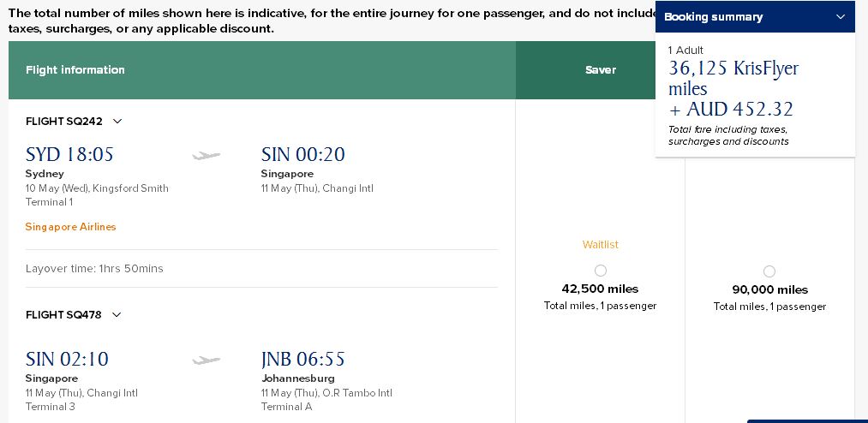
Task: Click the Layover time: 1hrs 50mins row
Action: click(x=261, y=269)
